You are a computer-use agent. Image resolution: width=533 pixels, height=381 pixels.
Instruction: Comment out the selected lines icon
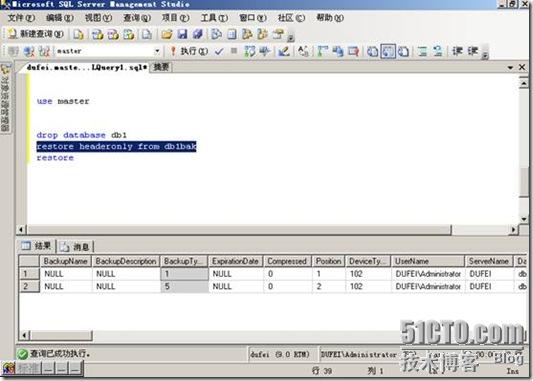tap(423, 51)
